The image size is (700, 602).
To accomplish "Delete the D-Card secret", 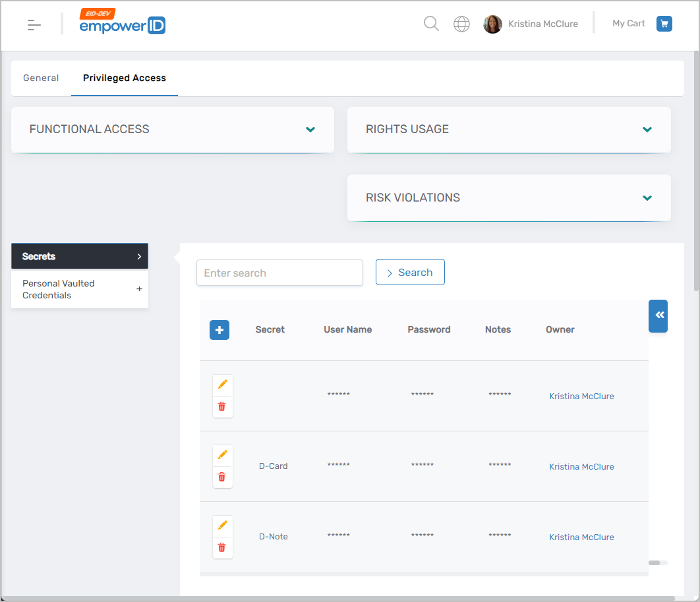I will [x=222, y=477].
